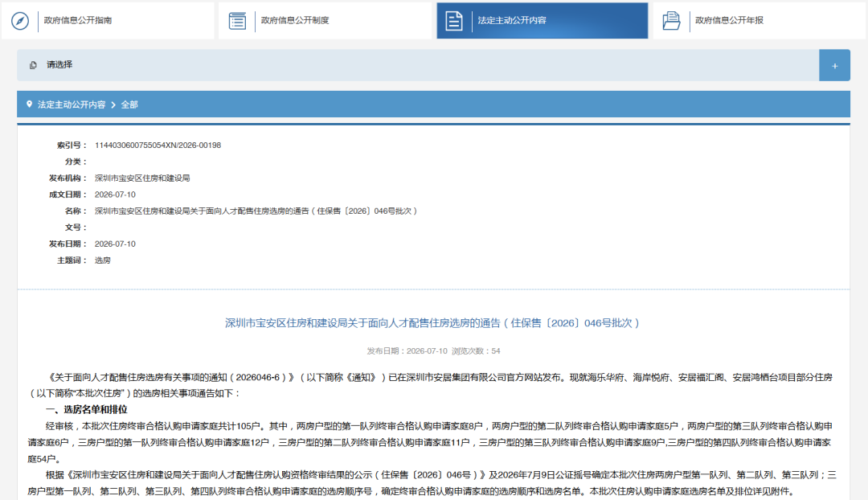Click the plus button to expand categories
The width and height of the screenshot is (868, 500).
[835, 65]
